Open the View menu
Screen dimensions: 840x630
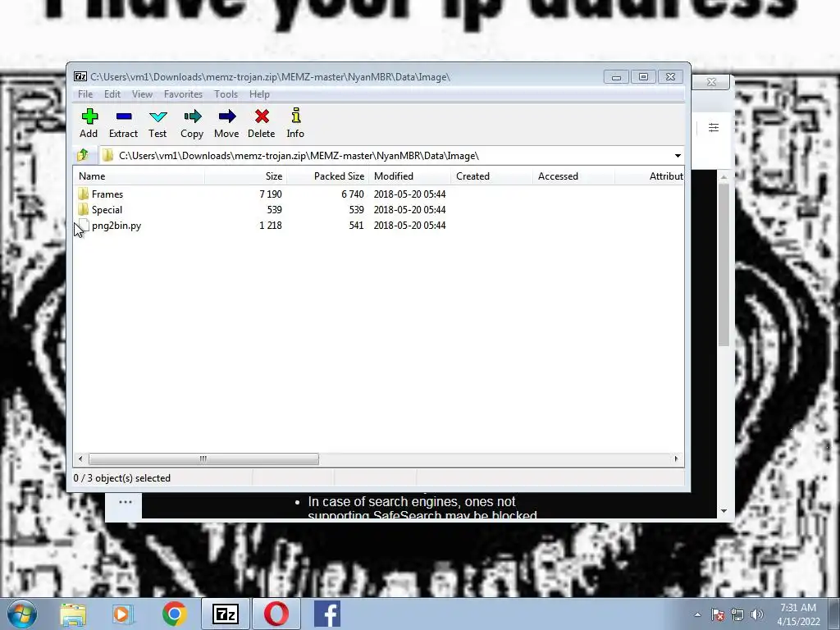142,94
